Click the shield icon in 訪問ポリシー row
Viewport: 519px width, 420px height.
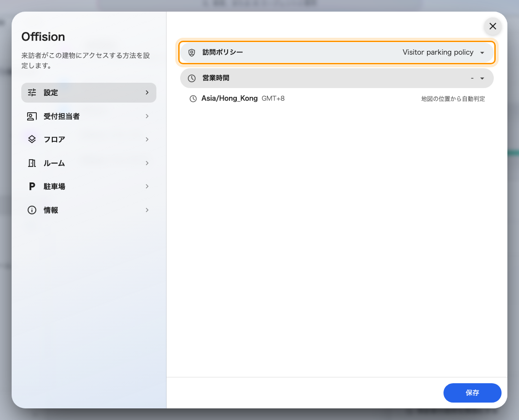click(192, 53)
